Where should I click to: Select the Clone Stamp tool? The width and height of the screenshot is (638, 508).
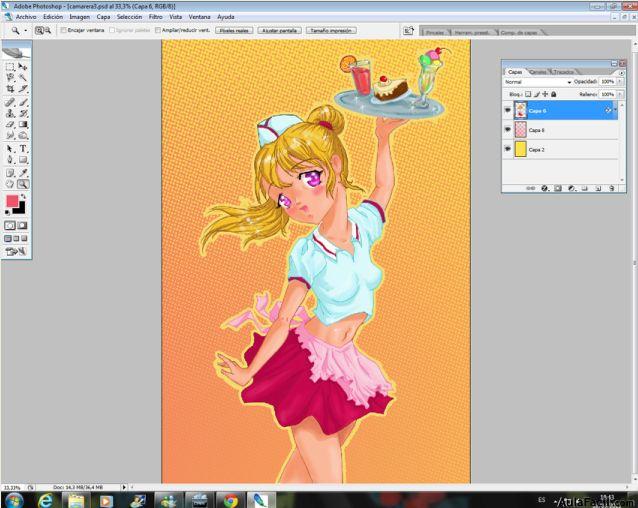click(x=10, y=113)
